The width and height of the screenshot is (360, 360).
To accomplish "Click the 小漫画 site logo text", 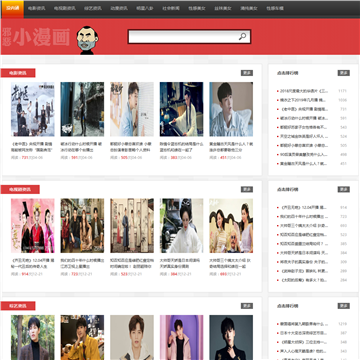I will click(x=42, y=37).
